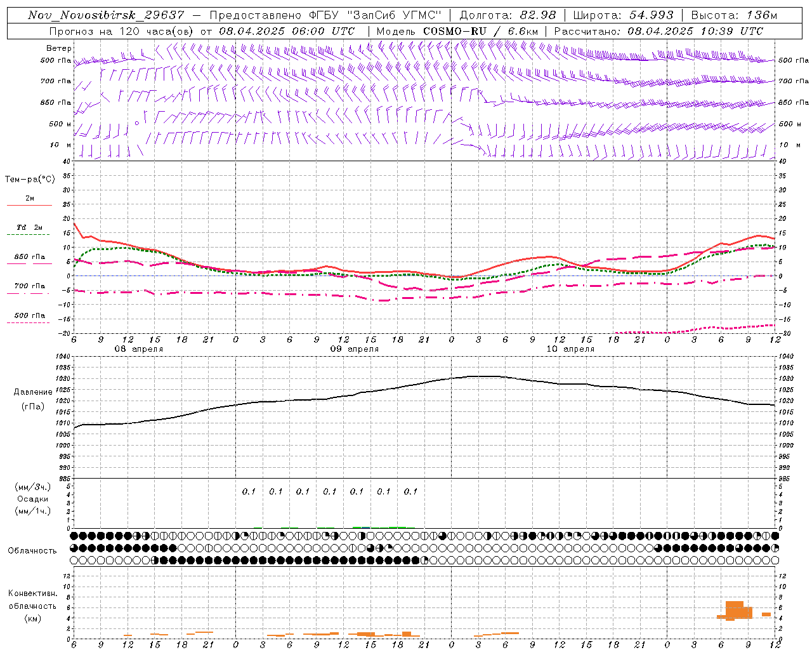This screenshot has width=812, height=650.
Task: Click the 10 м wind level on right axis
Action: [x=789, y=145]
